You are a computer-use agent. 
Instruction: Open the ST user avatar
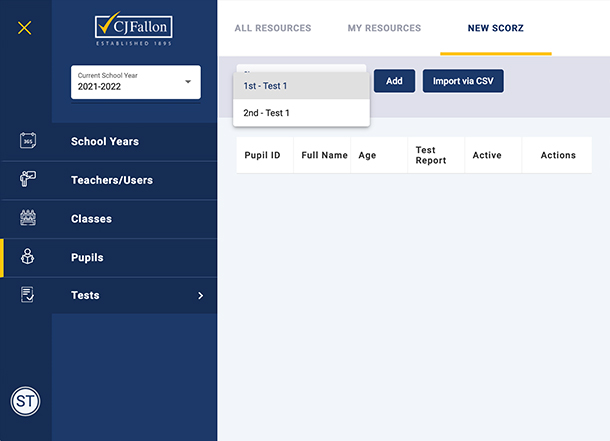[x=25, y=401]
